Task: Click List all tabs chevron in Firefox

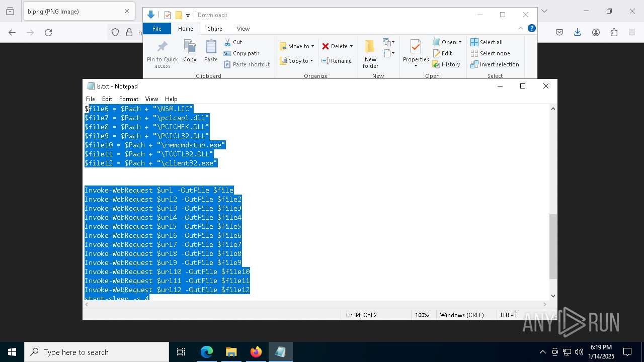Action: pyautogui.click(x=544, y=11)
